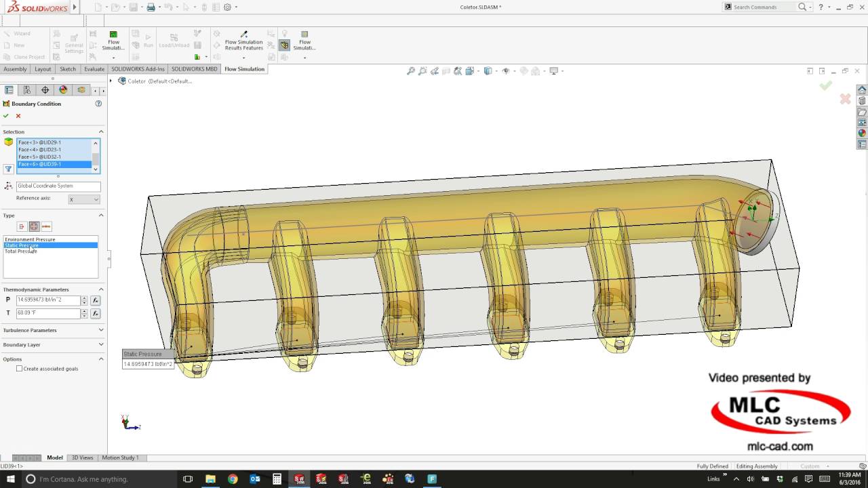
Task: Accept the boundary condition with green checkmark
Action: click(x=6, y=116)
